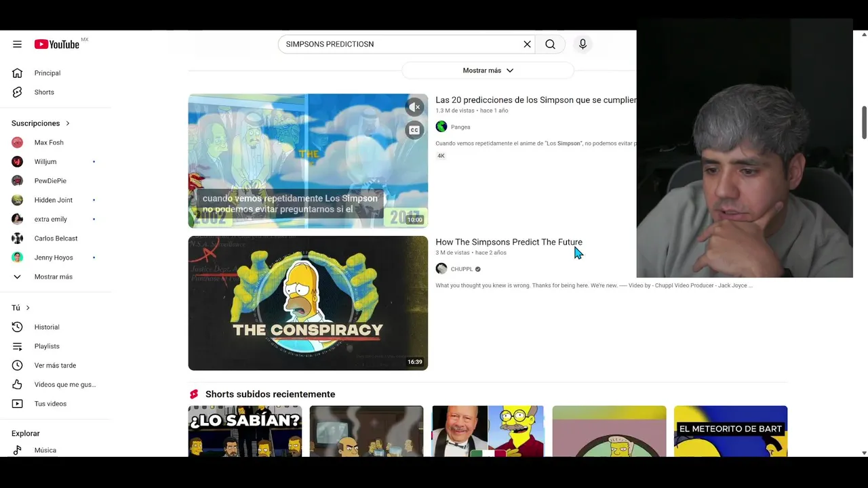
Task: Open How The Simpsons Predict The Future
Action: click(509, 242)
